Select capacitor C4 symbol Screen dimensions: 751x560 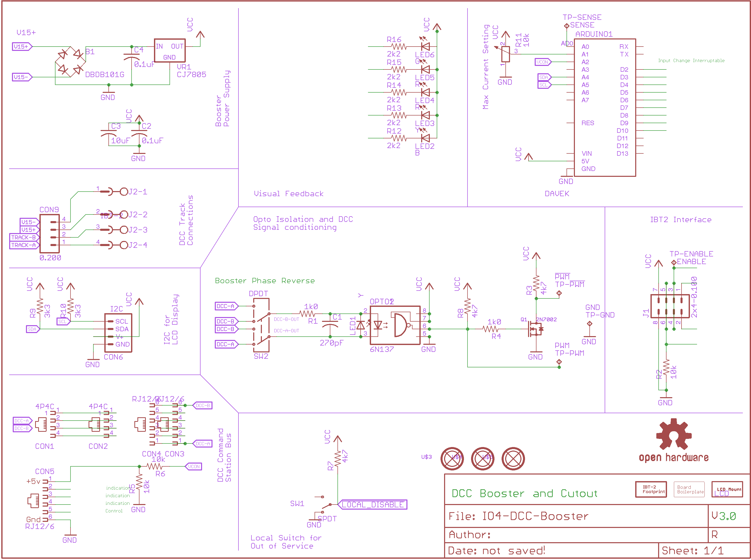pos(132,57)
